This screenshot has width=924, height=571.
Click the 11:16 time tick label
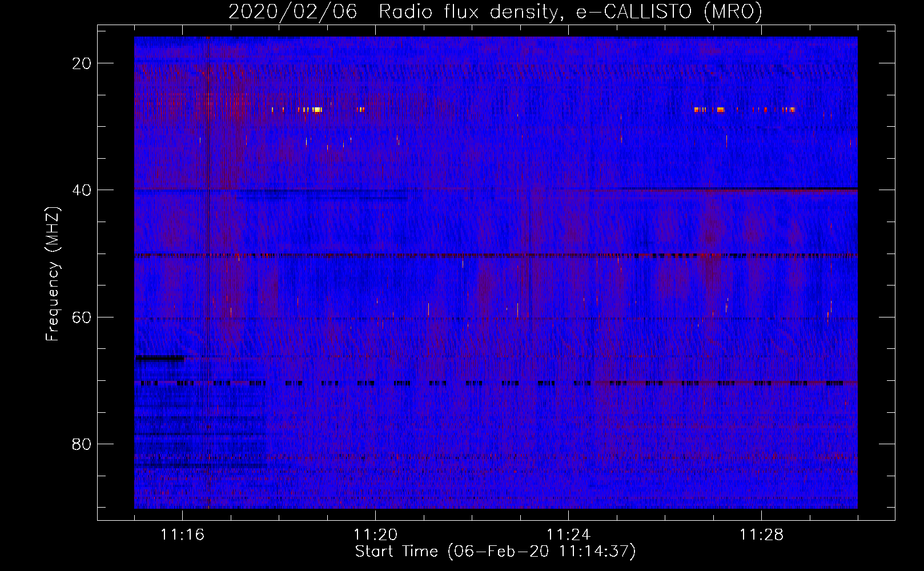click(x=183, y=534)
